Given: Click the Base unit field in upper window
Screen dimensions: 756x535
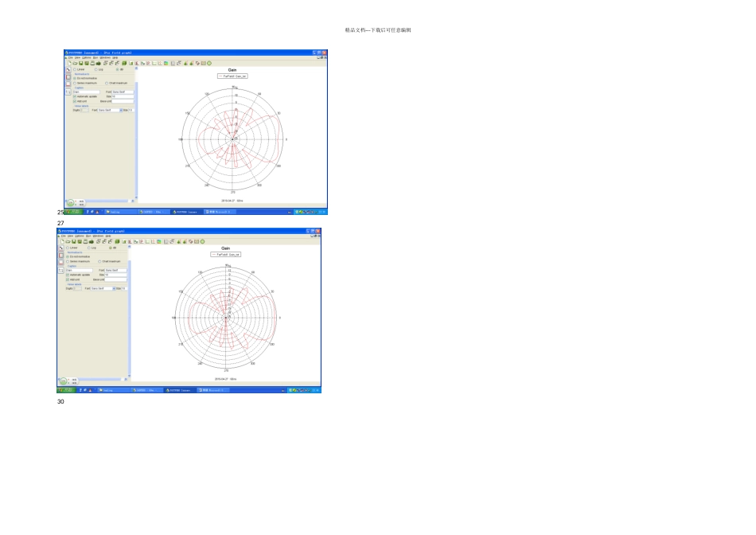Looking at the screenshot, I should click(123, 101).
